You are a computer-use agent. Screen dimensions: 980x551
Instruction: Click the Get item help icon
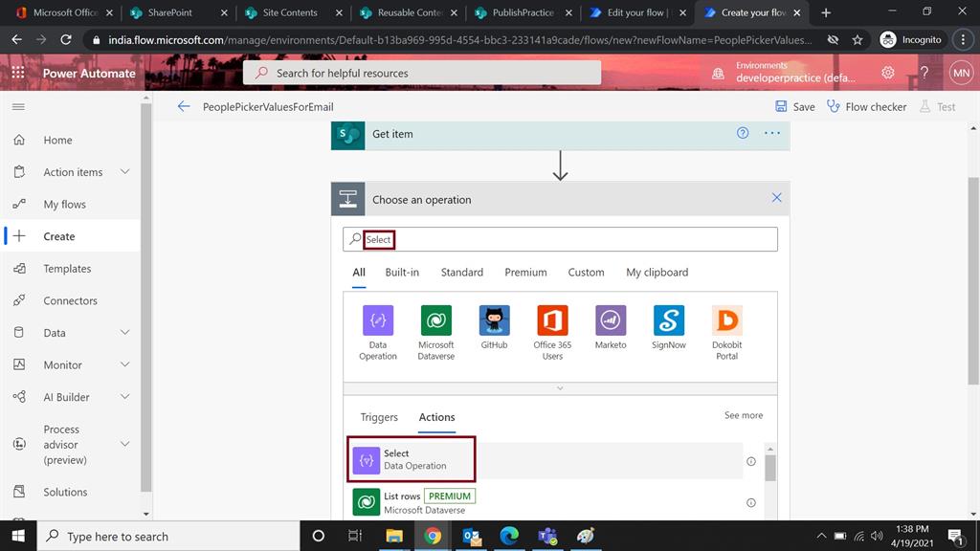click(x=742, y=133)
